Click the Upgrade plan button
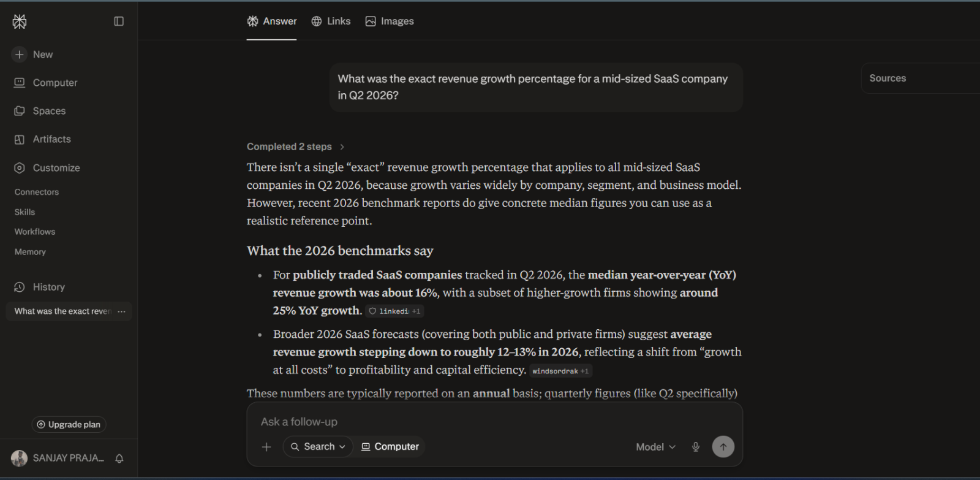Viewport: 980px width, 480px height. pos(69,425)
